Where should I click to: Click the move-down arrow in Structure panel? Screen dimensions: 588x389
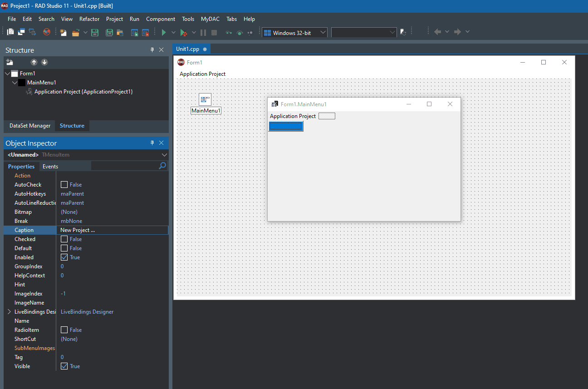44,62
